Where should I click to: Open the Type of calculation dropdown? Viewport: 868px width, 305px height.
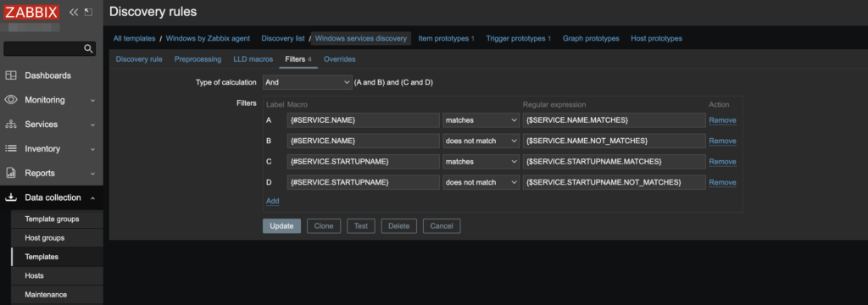point(307,82)
